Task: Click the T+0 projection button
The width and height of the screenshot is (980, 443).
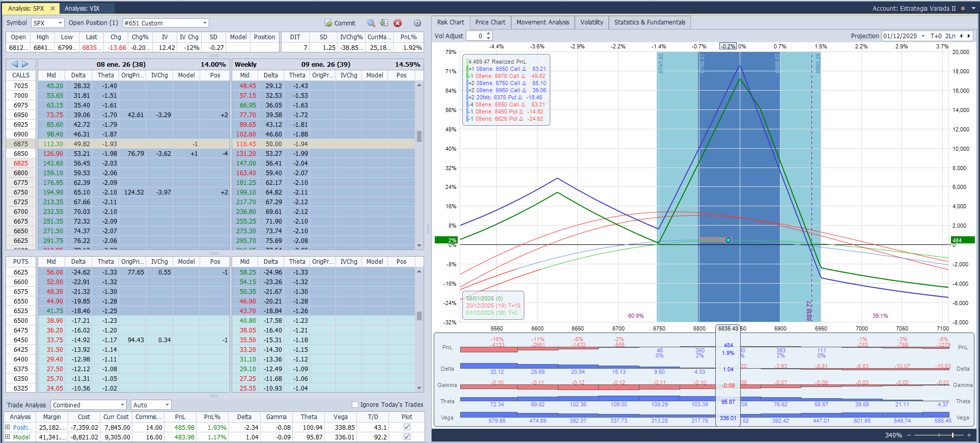Action: click(x=936, y=36)
